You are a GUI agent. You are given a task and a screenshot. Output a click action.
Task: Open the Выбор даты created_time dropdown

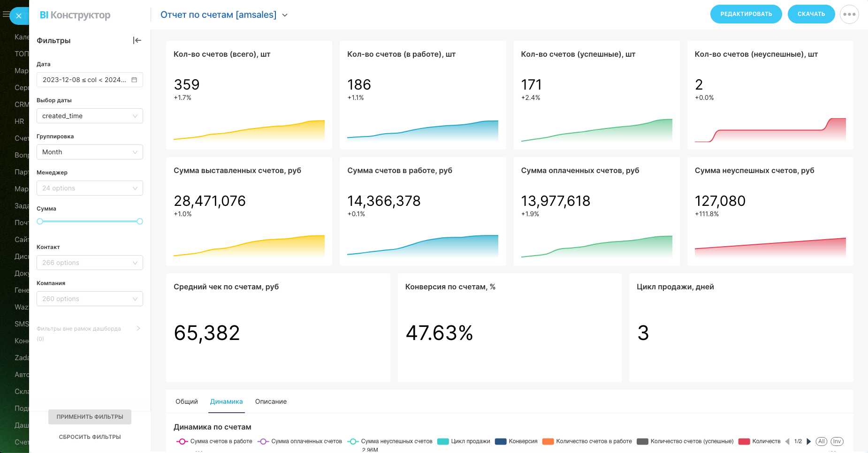(x=90, y=116)
